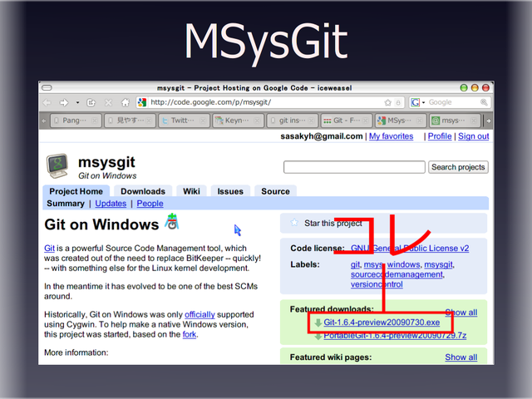
Task: Click the browser forward arrow button
Action: pyautogui.click(x=65, y=102)
